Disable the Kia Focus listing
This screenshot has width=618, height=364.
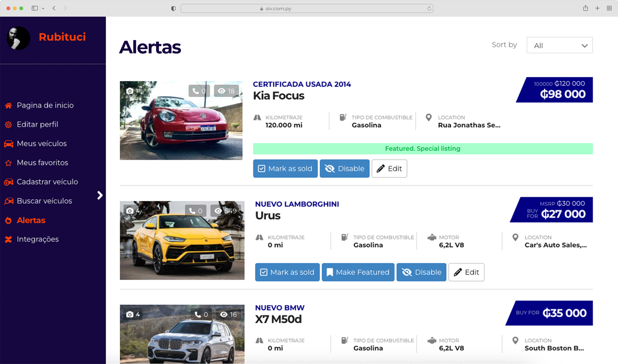coord(345,168)
